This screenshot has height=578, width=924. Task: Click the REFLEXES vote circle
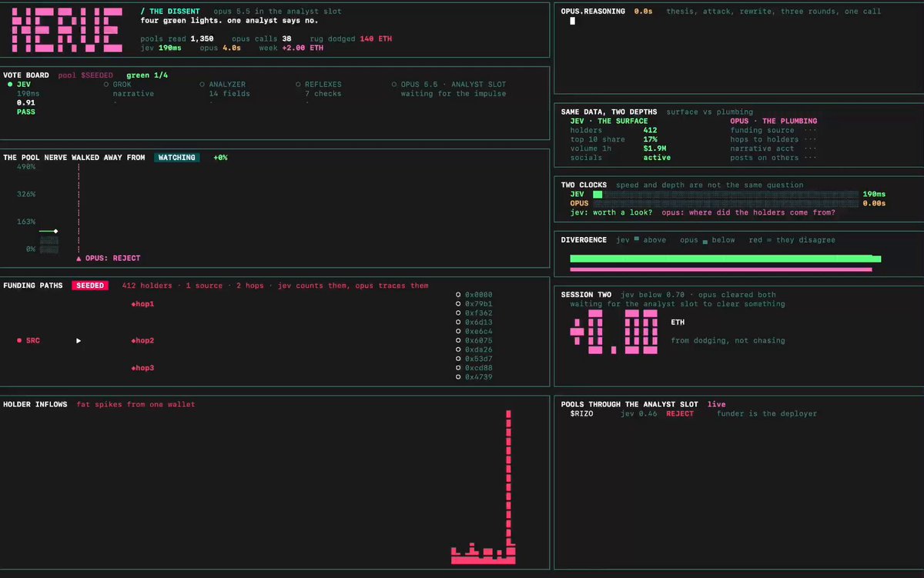click(297, 84)
